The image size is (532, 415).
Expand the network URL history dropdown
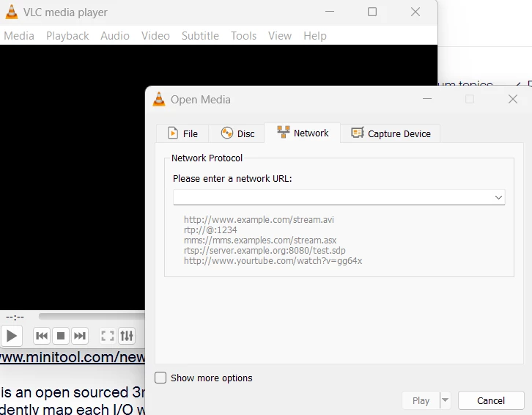coord(498,197)
